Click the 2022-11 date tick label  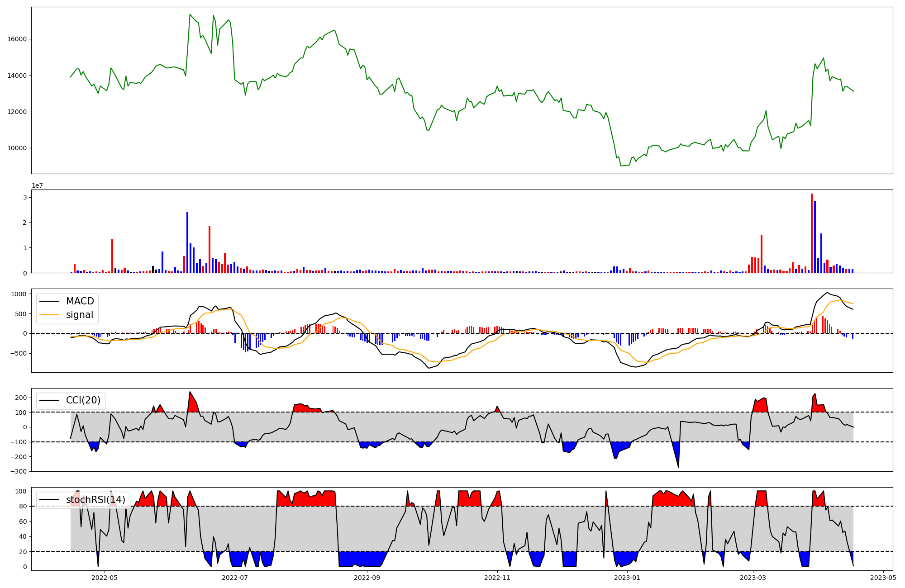498,578
